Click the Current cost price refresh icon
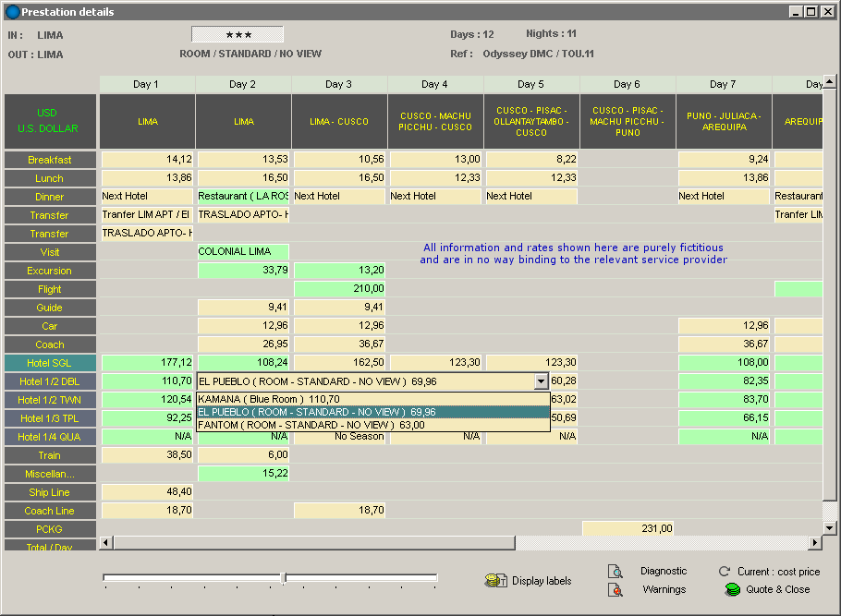Screen dimensions: 841x616 [725, 572]
